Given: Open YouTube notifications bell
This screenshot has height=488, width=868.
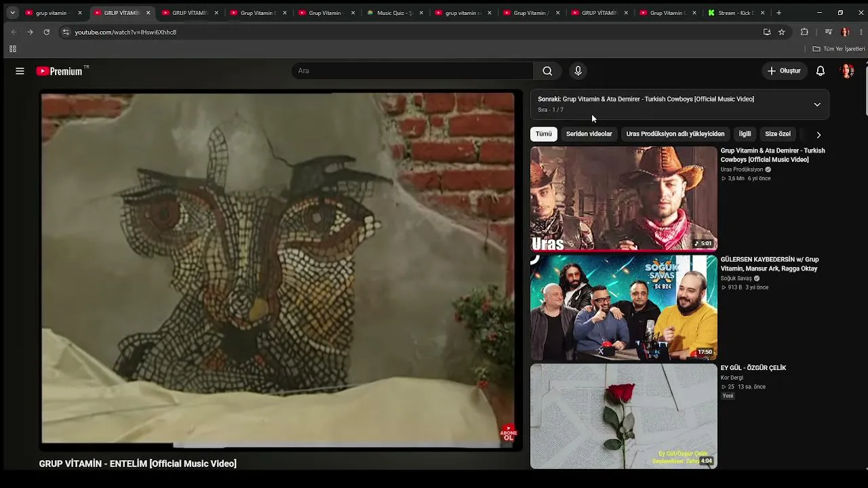Looking at the screenshot, I should [x=821, y=71].
